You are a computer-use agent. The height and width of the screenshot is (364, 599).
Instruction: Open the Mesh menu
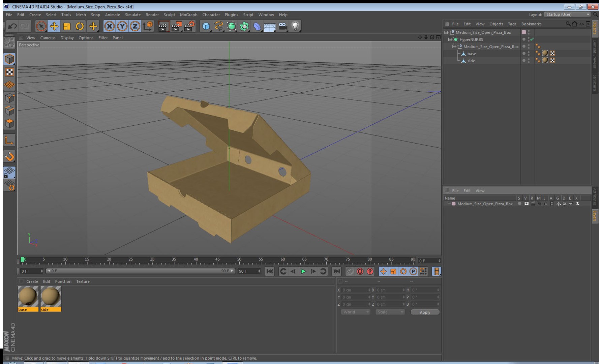pos(81,15)
